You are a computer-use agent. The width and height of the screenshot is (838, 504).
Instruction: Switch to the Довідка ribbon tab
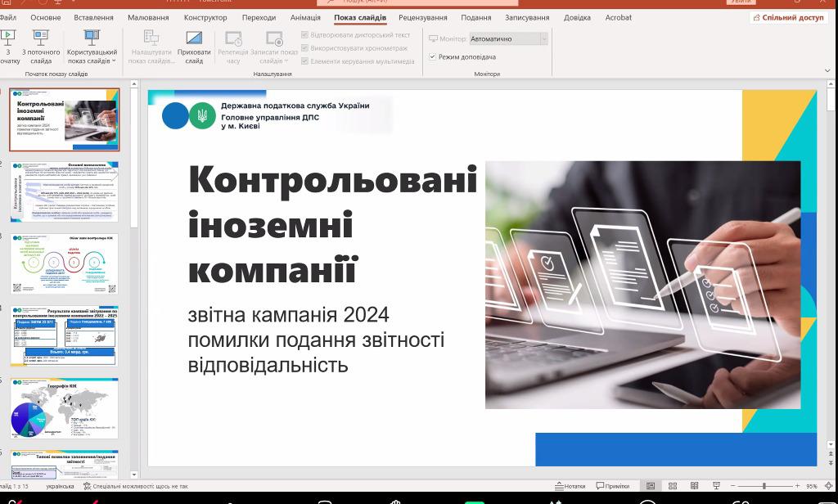(577, 18)
